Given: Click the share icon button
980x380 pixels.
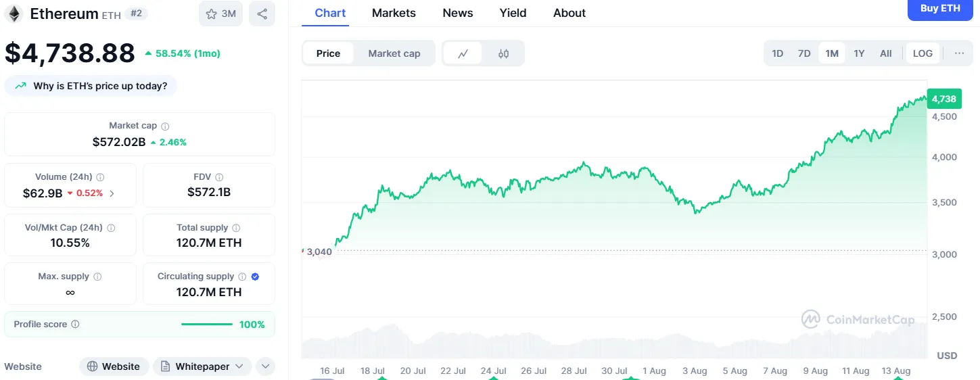Looking at the screenshot, I should (262, 14).
